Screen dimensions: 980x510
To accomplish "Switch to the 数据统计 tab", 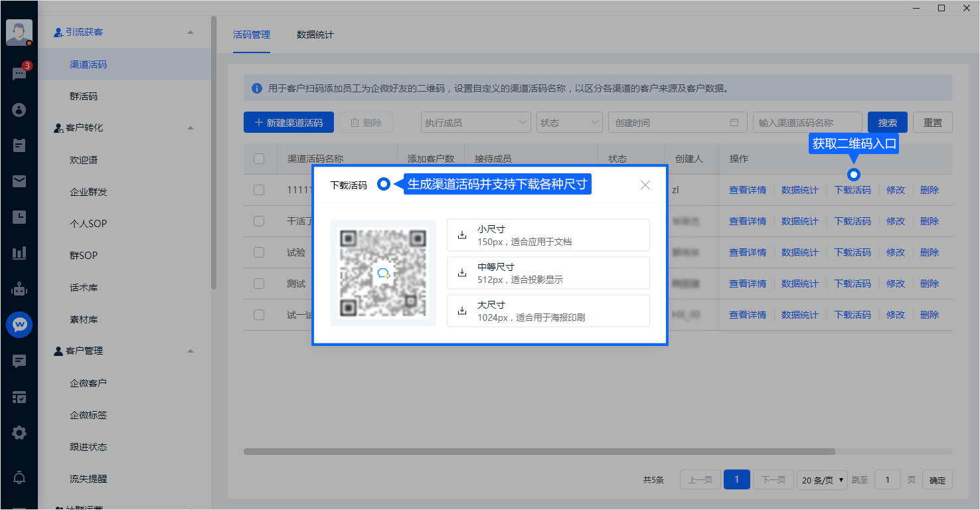I will click(x=315, y=35).
